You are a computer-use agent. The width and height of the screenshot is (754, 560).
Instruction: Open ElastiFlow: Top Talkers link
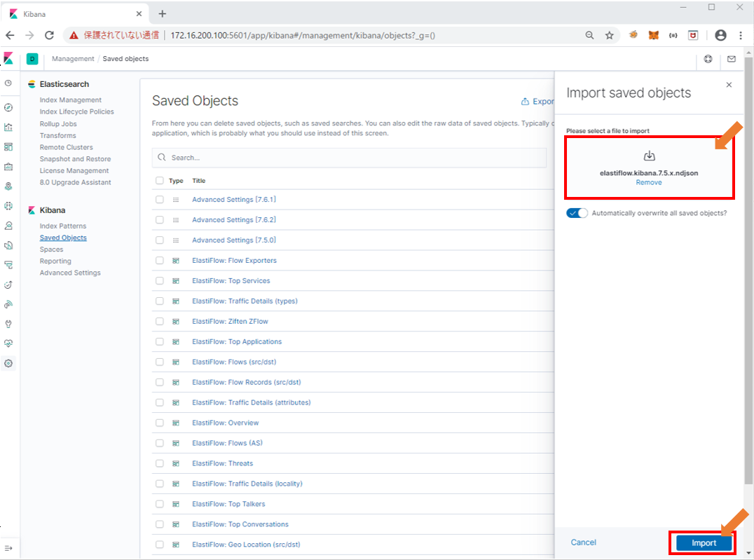tap(228, 504)
